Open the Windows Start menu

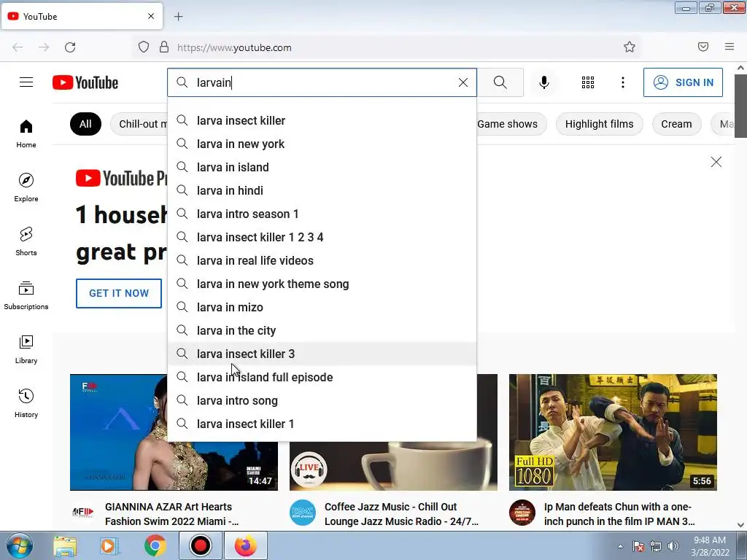[x=19, y=545]
